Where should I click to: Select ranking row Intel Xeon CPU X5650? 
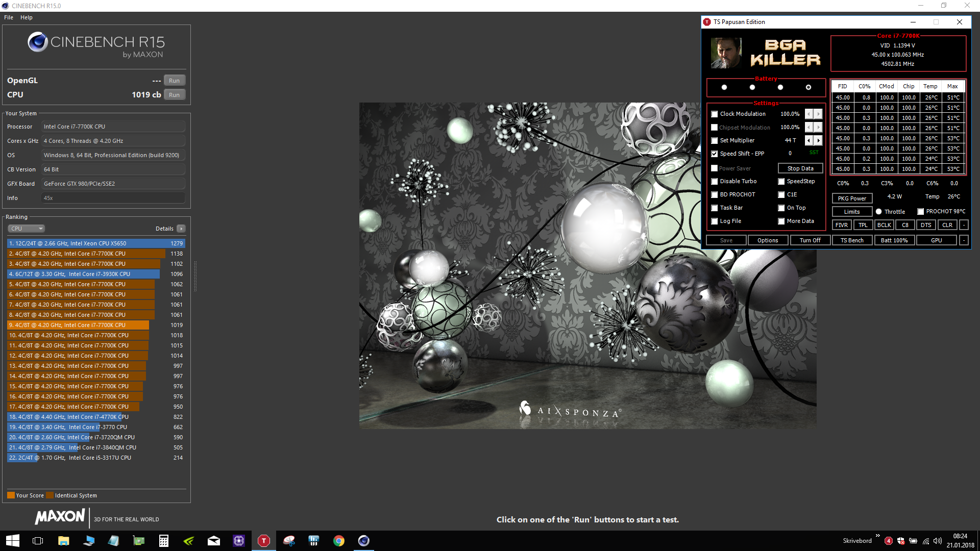(x=96, y=243)
